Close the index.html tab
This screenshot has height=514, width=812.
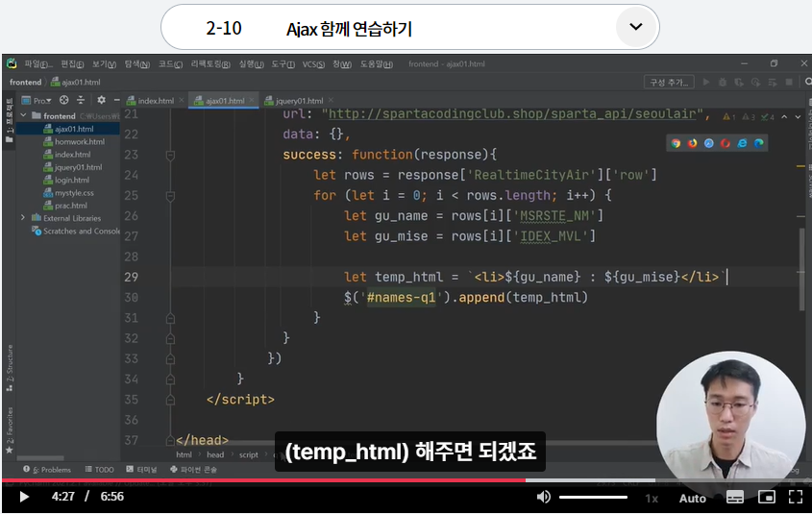182,100
